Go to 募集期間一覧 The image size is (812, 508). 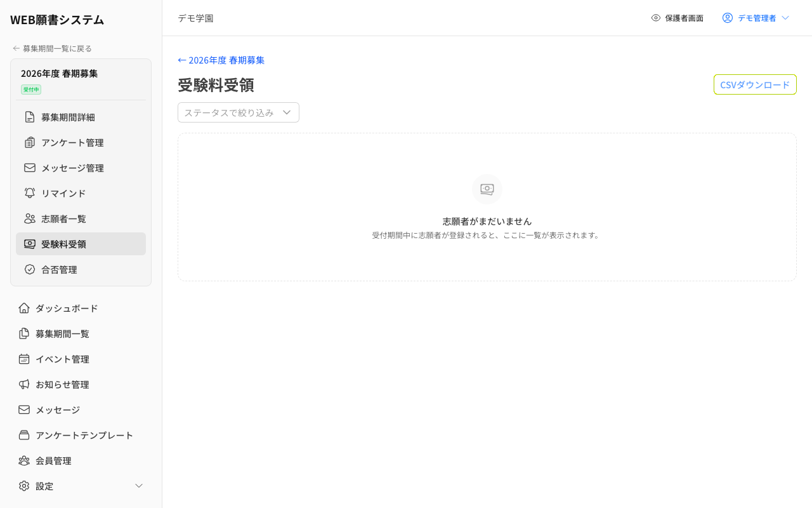pyautogui.click(x=81, y=333)
